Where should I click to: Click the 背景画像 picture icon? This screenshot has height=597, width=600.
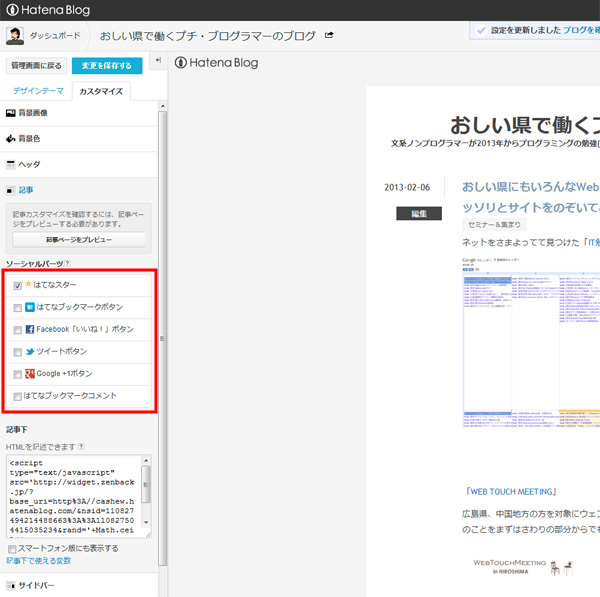tap(11, 113)
